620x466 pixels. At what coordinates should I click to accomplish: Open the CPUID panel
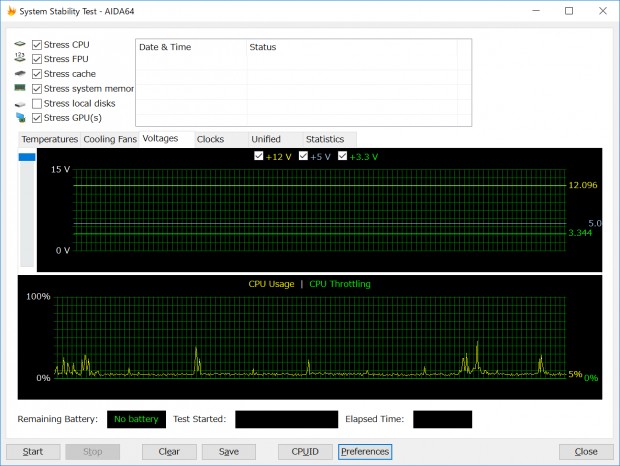pyautogui.click(x=305, y=451)
